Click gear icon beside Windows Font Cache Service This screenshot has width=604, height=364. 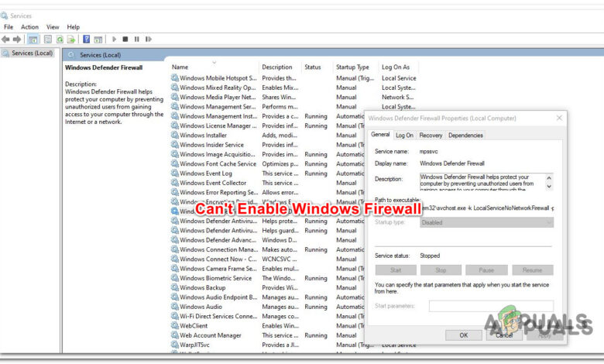click(x=175, y=163)
